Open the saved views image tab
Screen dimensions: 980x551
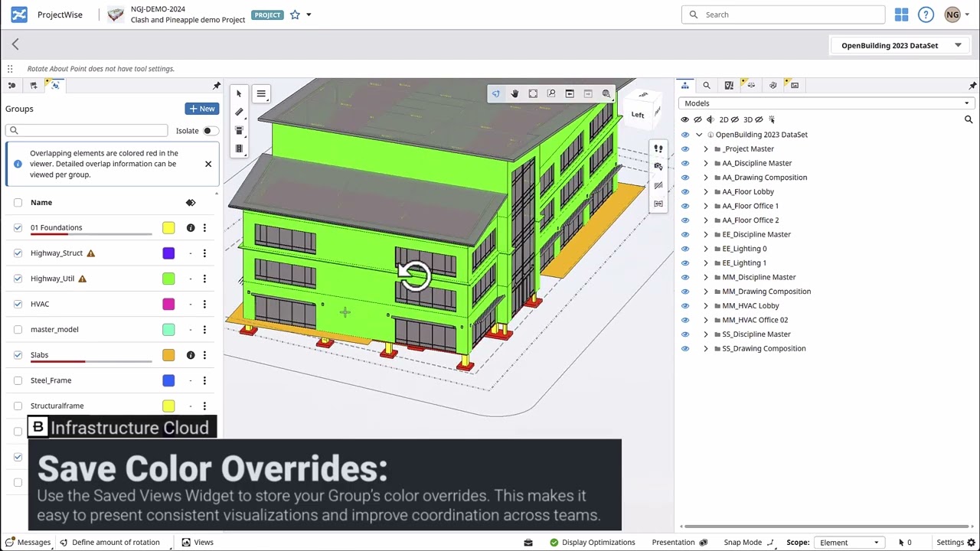tap(795, 86)
